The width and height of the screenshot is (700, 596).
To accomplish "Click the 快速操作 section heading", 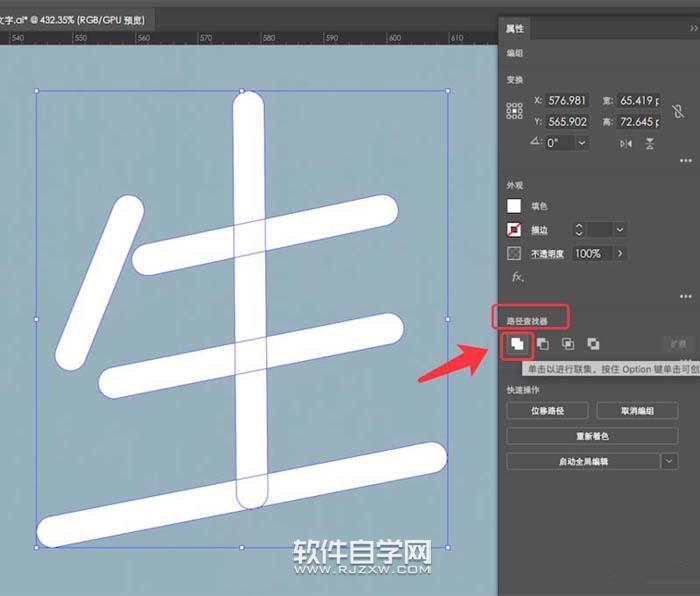I will [x=523, y=390].
